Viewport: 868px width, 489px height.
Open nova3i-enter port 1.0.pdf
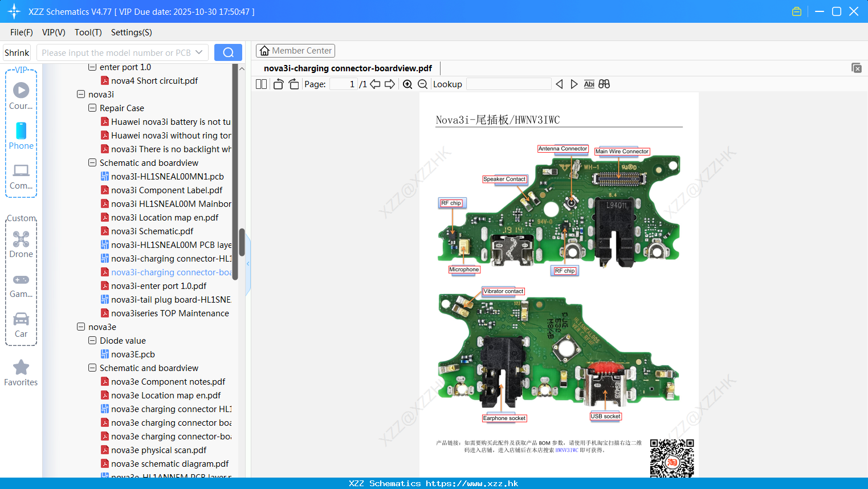click(153, 286)
